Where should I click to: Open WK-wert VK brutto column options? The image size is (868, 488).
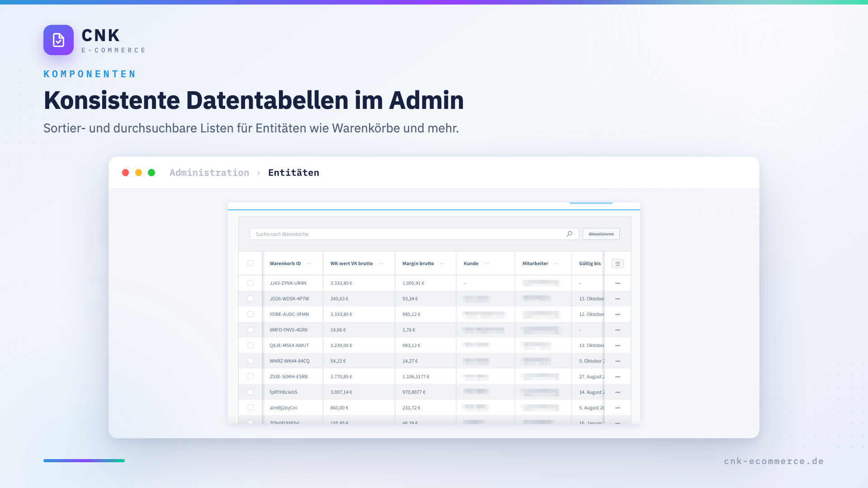coord(381,263)
